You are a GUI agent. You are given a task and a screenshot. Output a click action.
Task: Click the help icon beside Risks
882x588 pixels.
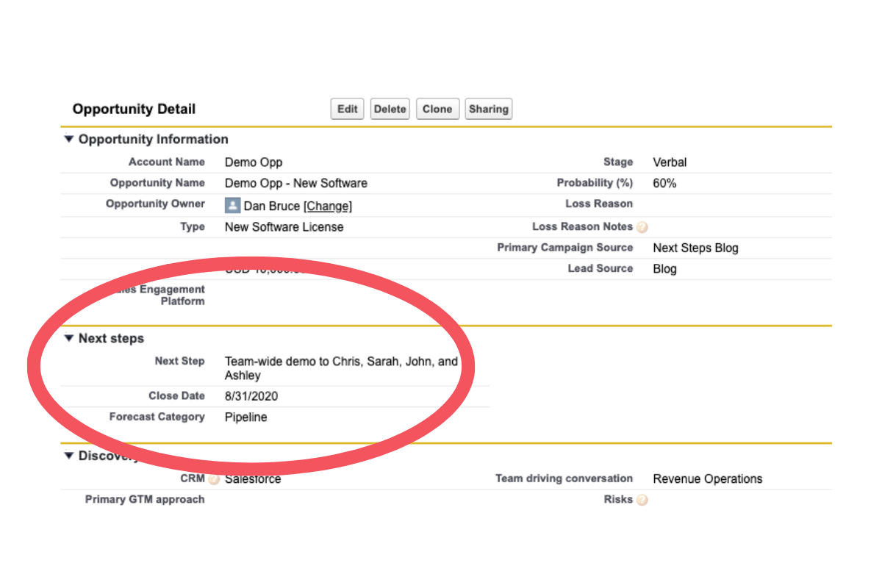(x=641, y=499)
